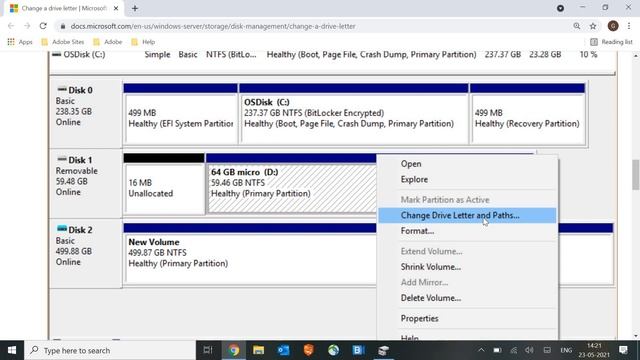Viewport: 640px width, 360px height.
Task: Choose Shrink Volume in the context menu
Action: (467, 267)
